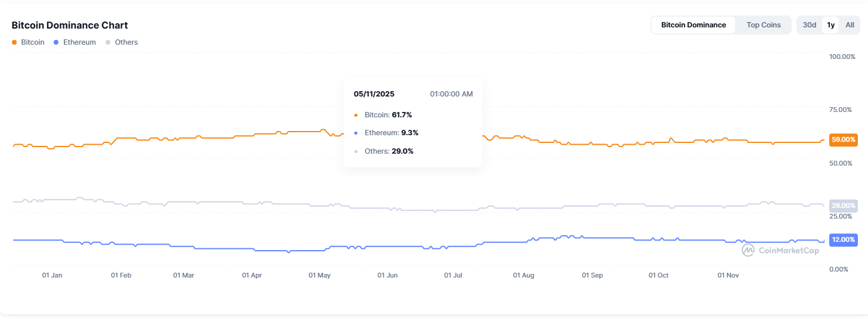Select the All time range

click(x=850, y=25)
